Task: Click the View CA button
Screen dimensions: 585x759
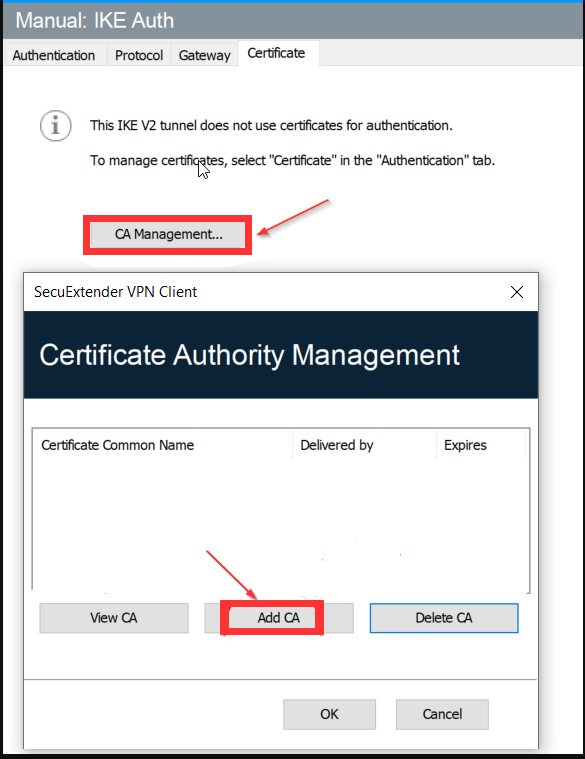Action: (114, 618)
